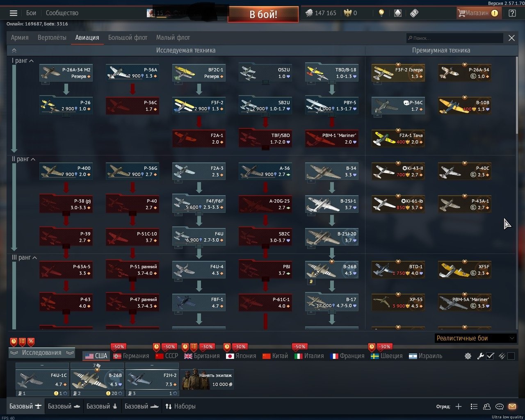The image size is (525, 420).
Task: Open the question mark help icon
Action: tap(512, 13)
